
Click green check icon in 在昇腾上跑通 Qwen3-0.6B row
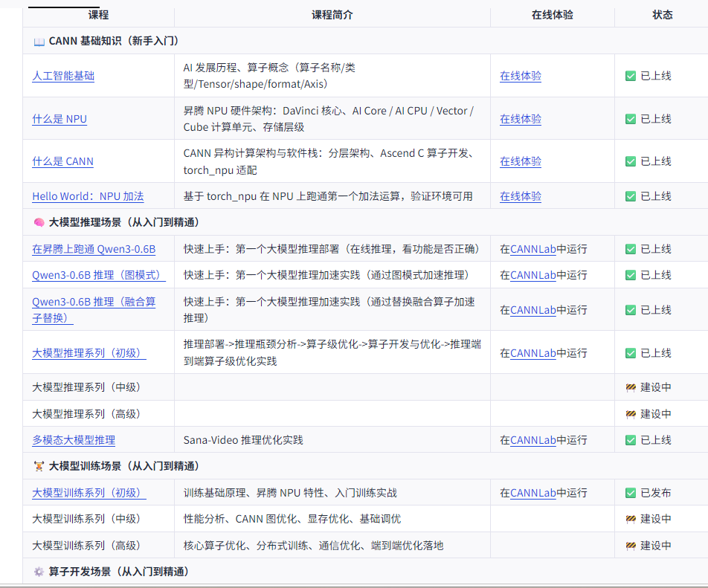click(x=631, y=249)
